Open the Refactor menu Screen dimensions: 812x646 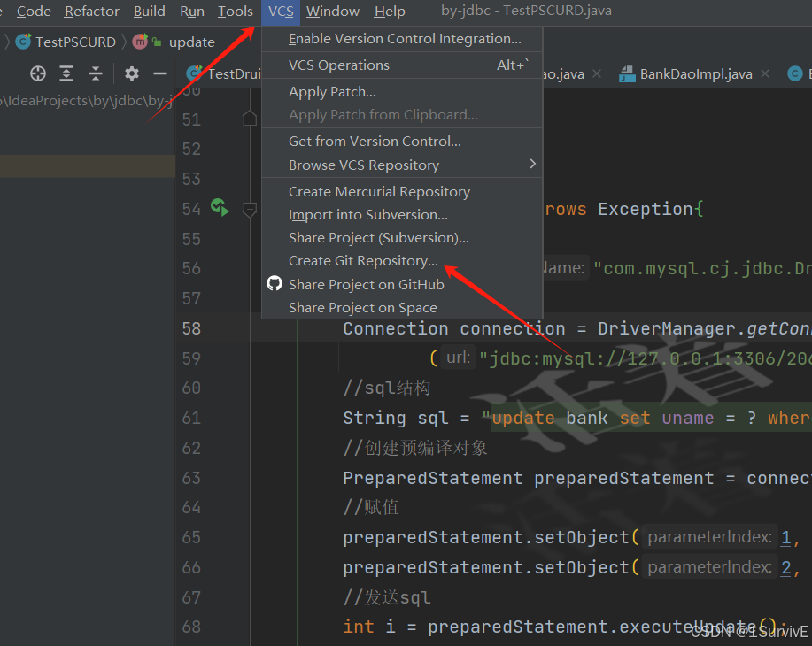92,11
